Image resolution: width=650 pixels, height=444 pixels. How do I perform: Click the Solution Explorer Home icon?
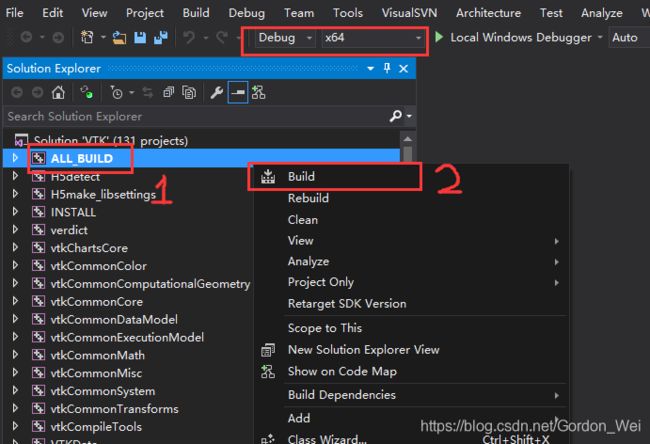58,92
